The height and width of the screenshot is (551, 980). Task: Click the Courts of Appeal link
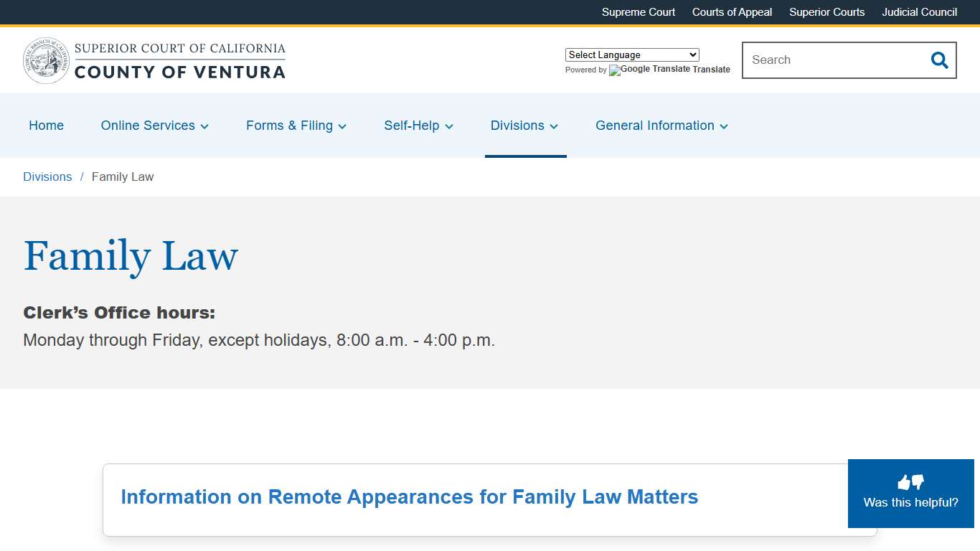click(x=732, y=12)
